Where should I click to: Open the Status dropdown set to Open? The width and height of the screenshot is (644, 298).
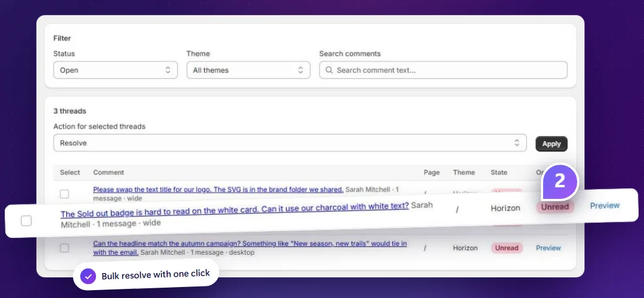click(115, 71)
